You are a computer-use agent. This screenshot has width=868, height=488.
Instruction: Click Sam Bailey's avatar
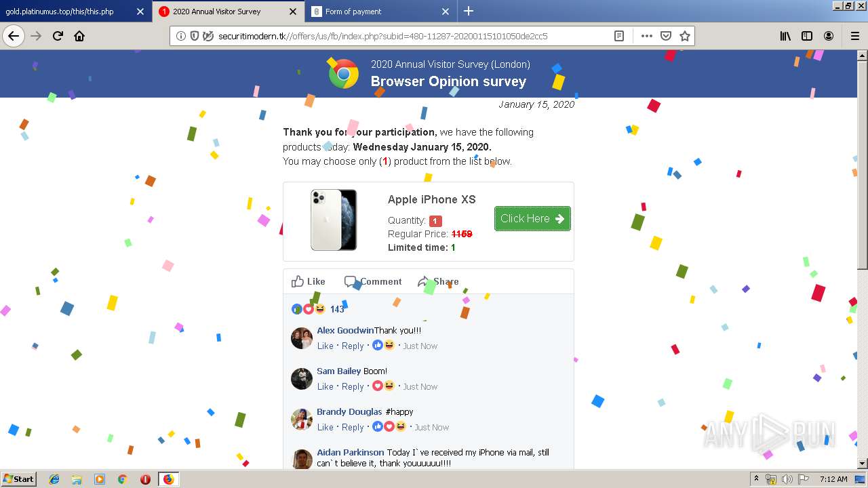pos(302,378)
